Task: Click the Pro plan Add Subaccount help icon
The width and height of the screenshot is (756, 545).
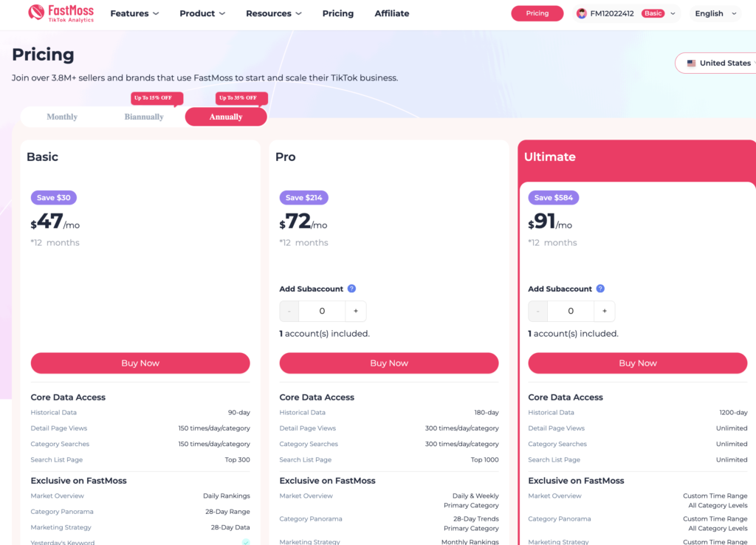Action: pyautogui.click(x=351, y=289)
